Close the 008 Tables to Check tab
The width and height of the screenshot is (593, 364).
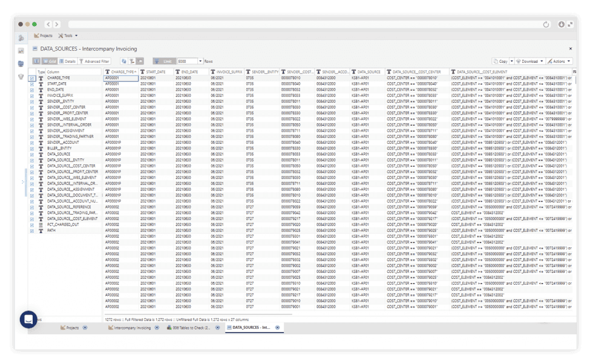pyautogui.click(x=217, y=328)
